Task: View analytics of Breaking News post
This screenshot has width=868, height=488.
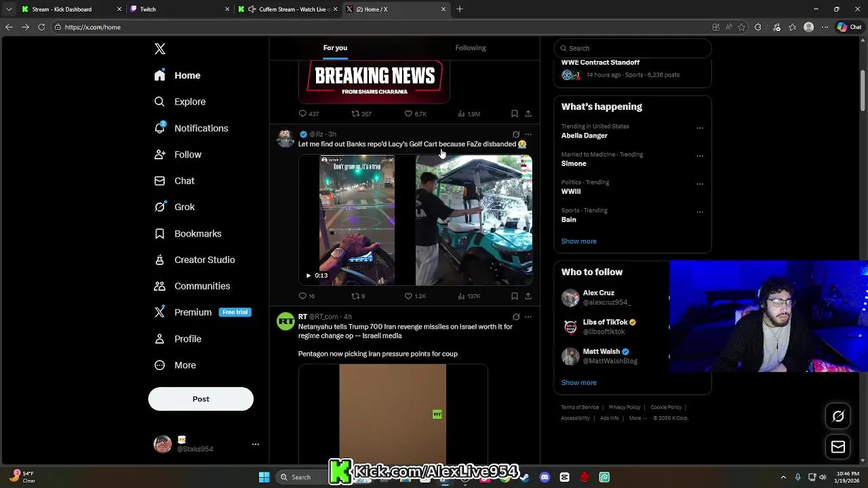Action: [469, 114]
